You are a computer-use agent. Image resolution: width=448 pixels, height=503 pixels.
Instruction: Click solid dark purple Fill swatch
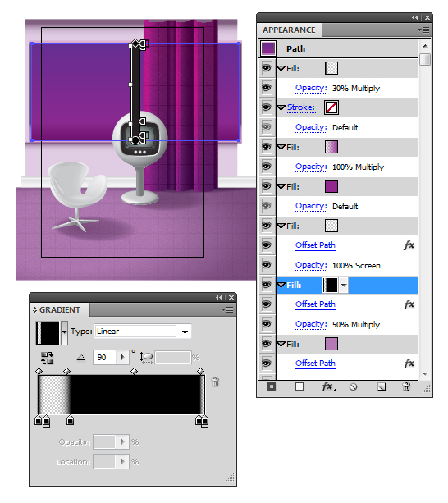point(331,186)
